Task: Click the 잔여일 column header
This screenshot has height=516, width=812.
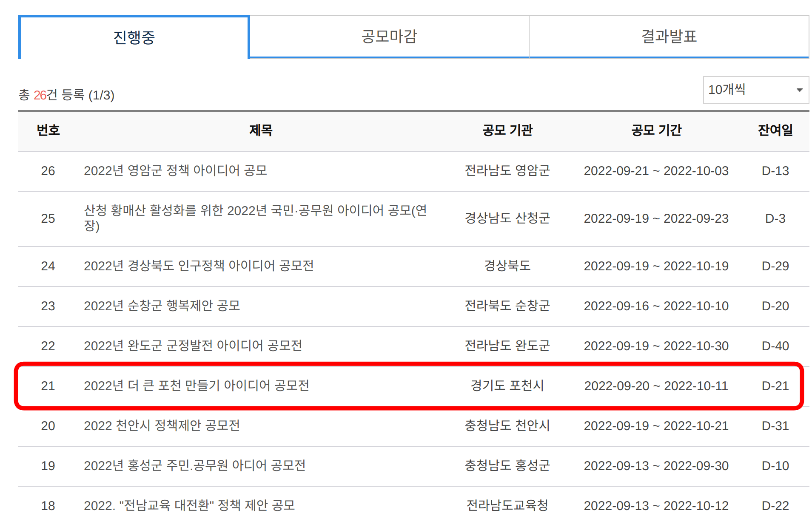Action: click(x=774, y=131)
